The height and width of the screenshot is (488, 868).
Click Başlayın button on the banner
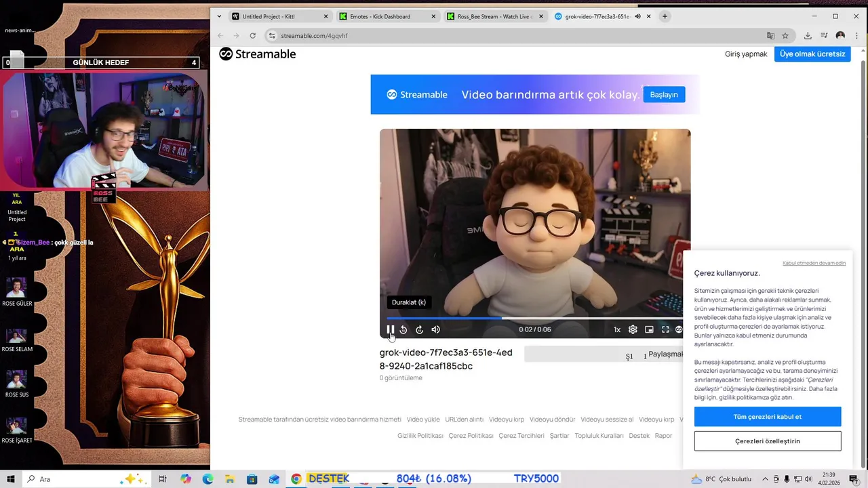[664, 94]
